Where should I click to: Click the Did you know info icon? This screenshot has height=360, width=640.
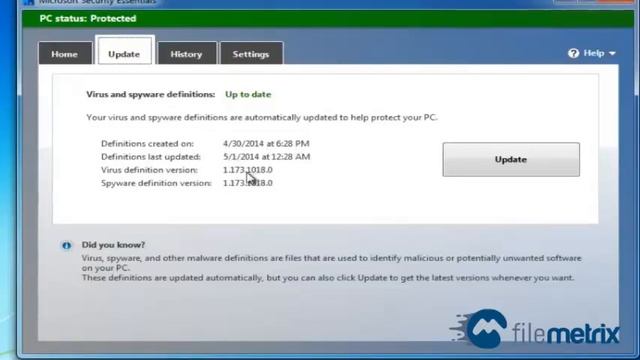(67, 245)
